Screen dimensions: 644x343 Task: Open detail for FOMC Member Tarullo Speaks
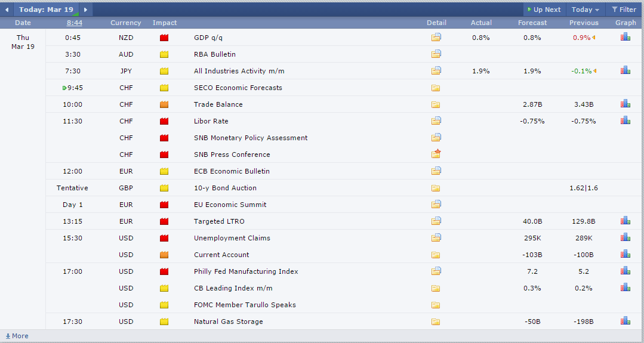click(436, 305)
